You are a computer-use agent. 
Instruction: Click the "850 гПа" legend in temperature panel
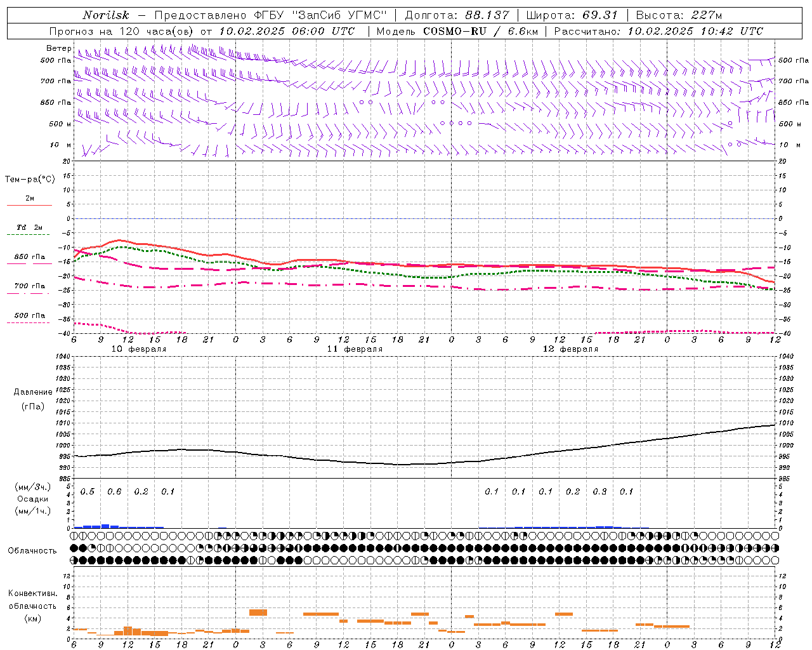tap(30, 257)
